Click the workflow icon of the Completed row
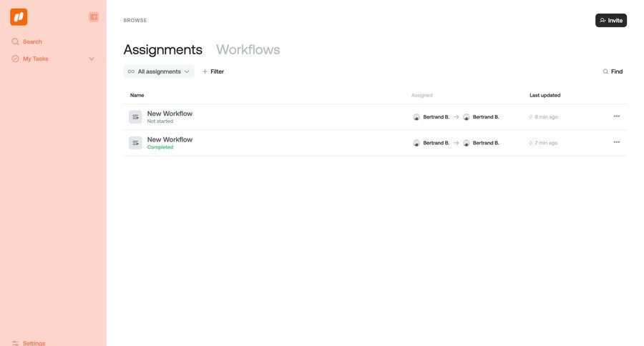Screen dimensions: 644x346 (x=135, y=143)
